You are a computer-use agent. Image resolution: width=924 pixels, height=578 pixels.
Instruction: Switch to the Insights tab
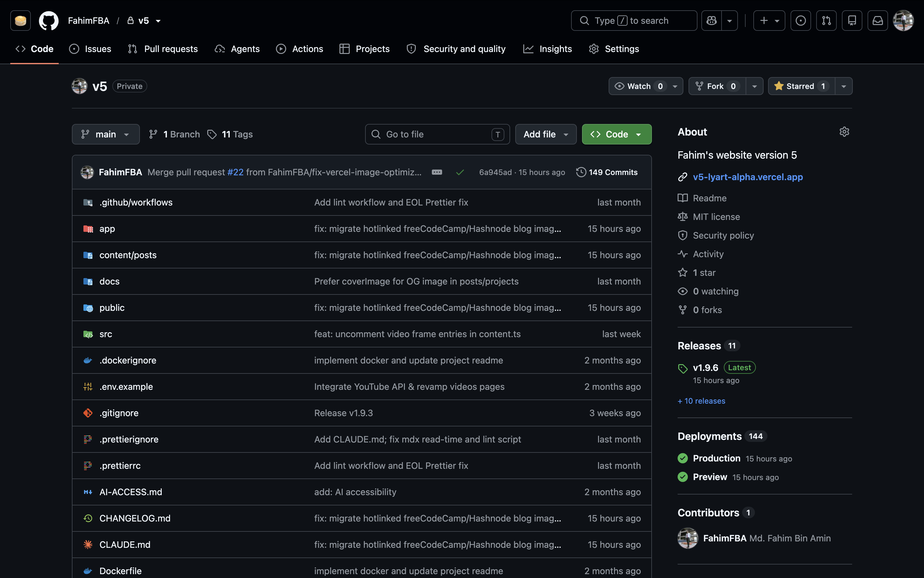(548, 49)
